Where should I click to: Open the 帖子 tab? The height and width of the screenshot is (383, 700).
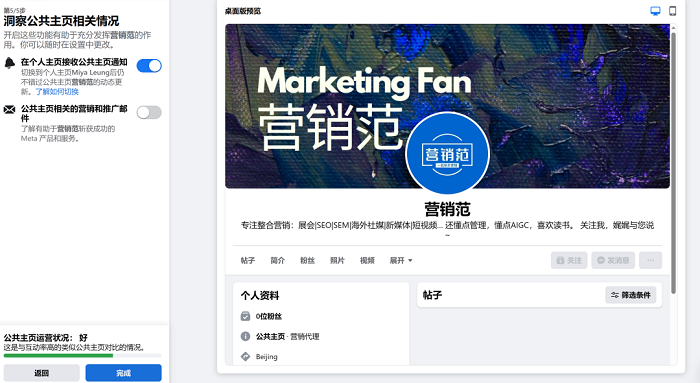[x=248, y=260]
